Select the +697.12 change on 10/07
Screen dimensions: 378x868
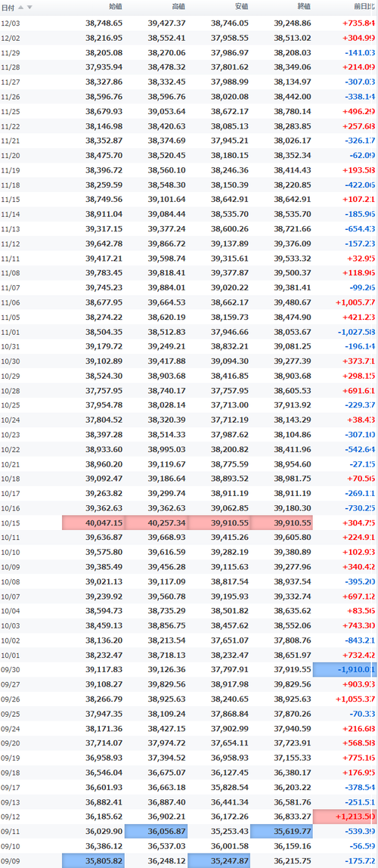[359, 595]
